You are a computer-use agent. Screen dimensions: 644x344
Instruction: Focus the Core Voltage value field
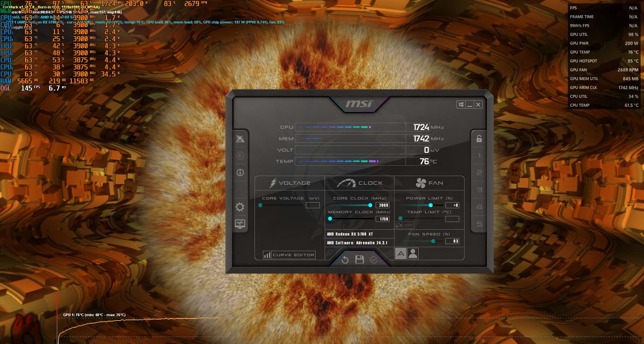313,205
